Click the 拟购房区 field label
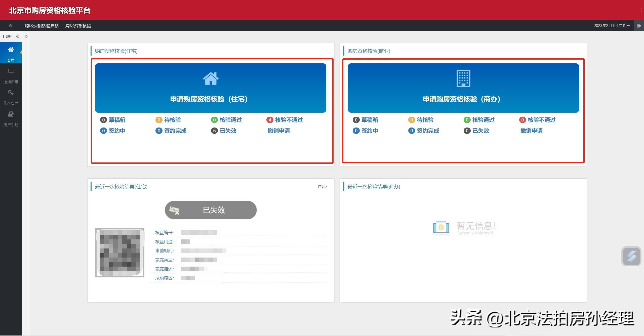The width and height of the screenshot is (644, 336). tap(165, 278)
